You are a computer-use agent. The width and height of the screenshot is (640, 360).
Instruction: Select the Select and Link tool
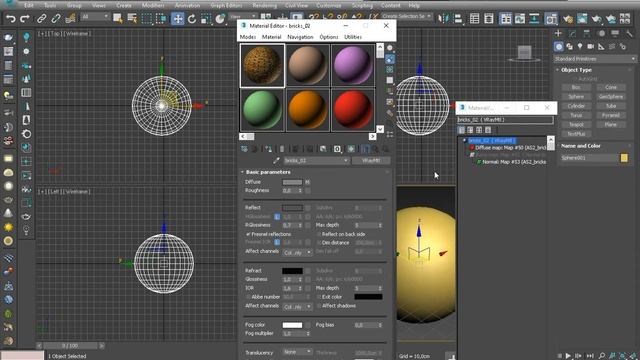[x=41, y=18]
